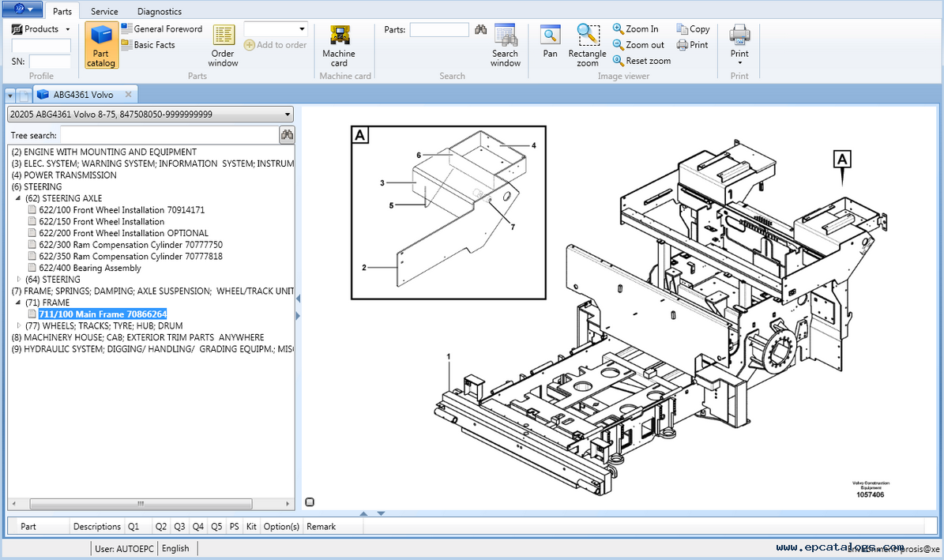Select (8) MACHINERY HOUSE; CAB tree item
Screen dimensions: 944x560
(137, 337)
